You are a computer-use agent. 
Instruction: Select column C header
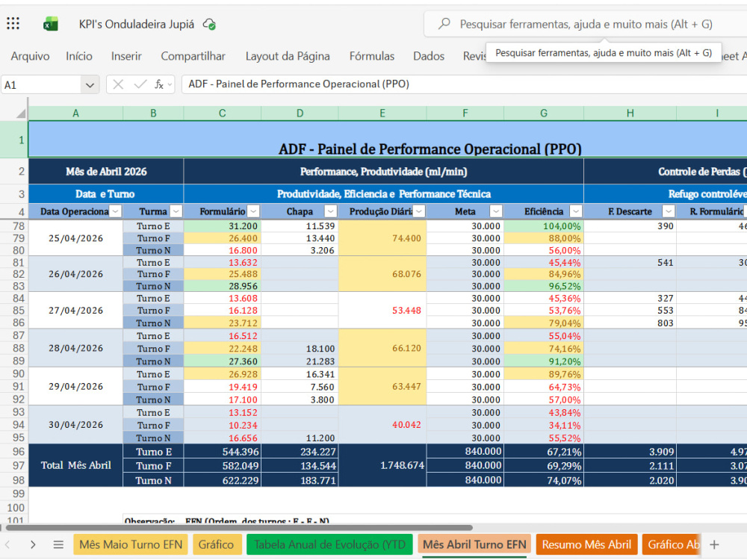tap(222, 113)
